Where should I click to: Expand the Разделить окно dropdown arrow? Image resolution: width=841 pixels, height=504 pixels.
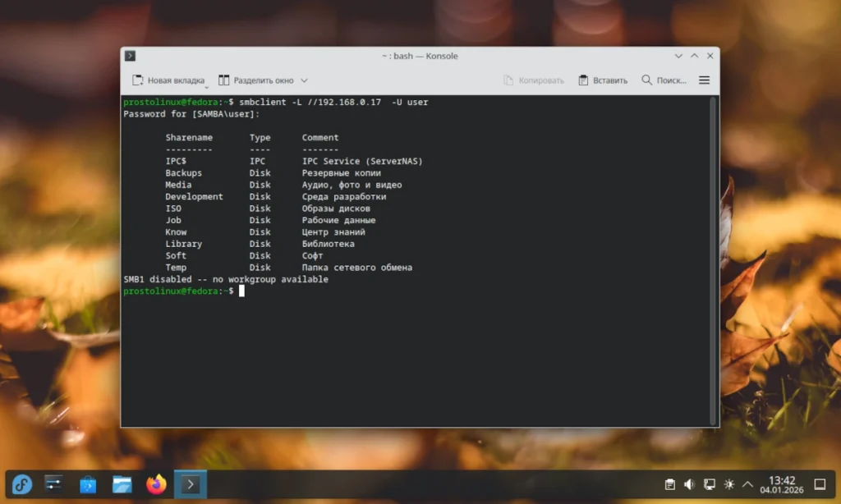click(x=304, y=80)
